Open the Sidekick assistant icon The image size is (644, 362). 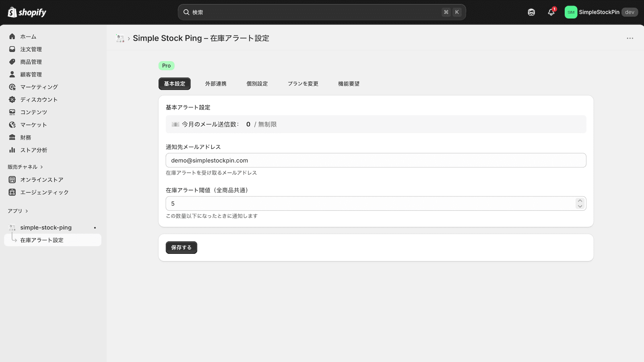coord(531,12)
